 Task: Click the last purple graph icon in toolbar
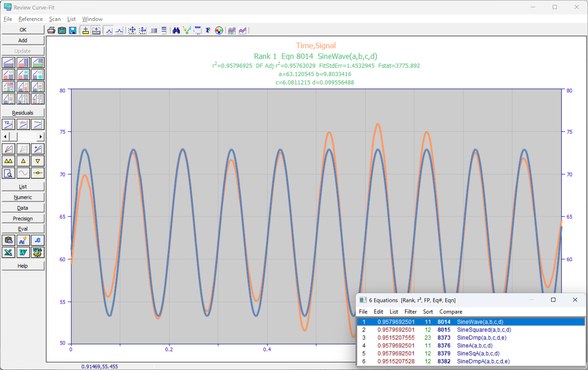[243, 30]
